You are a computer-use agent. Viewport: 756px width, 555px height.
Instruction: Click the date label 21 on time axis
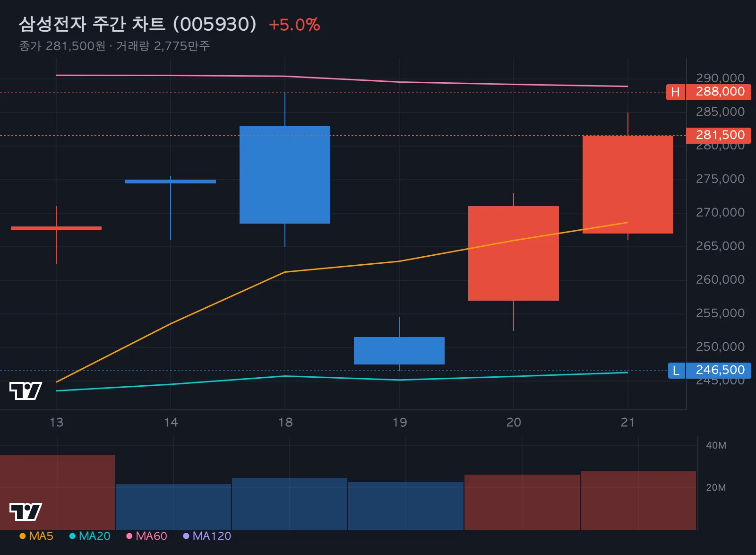click(x=627, y=422)
